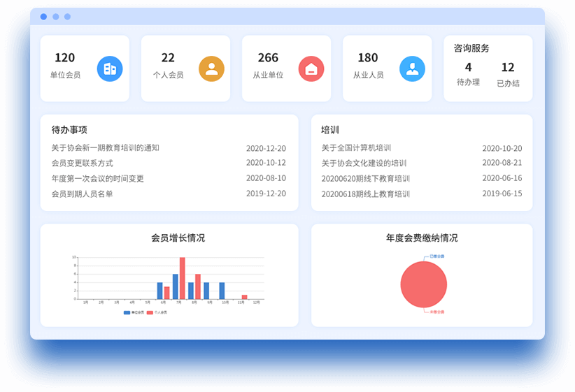Open 关于全国计算机培训 training entry
Viewport: 575px width, 392px height.
coord(356,147)
